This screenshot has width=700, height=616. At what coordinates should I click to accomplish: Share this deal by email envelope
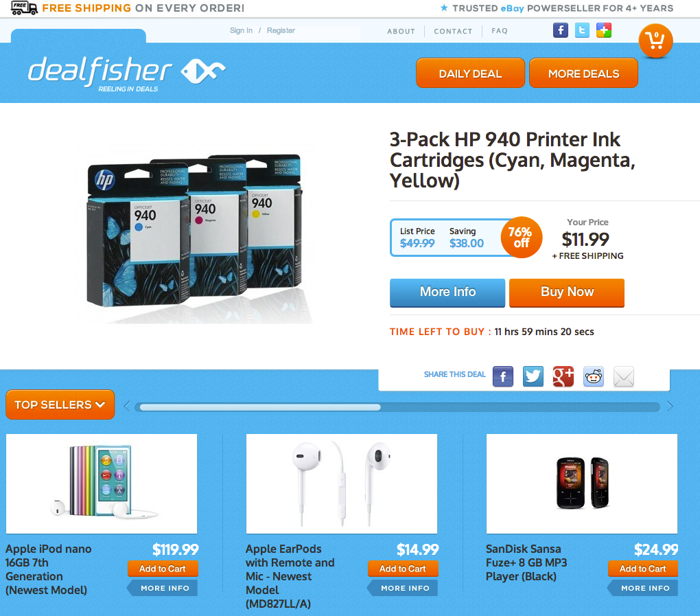click(624, 376)
